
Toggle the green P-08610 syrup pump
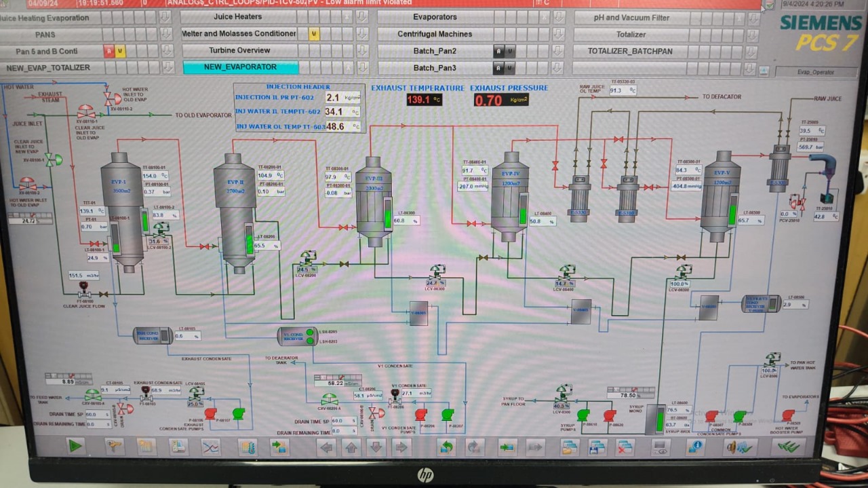pyautogui.click(x=583, y=415)
